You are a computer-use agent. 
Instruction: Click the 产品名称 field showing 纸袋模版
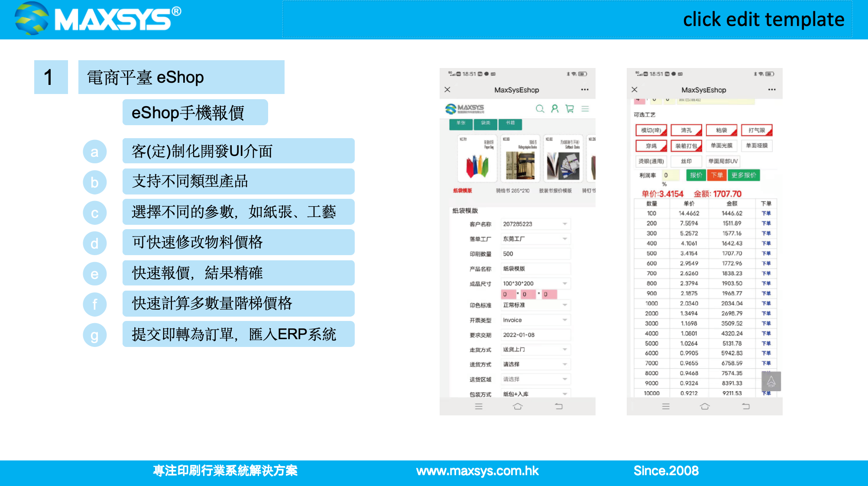(535, 269)
